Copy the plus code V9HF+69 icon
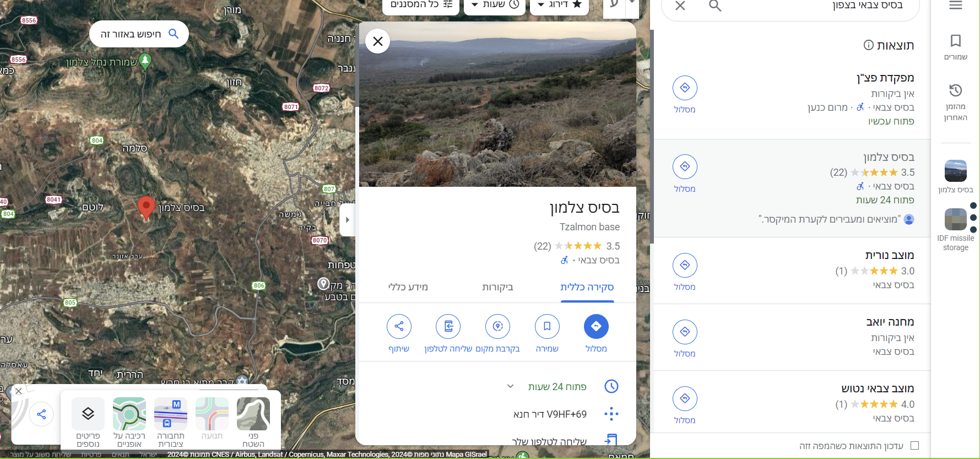The width and height of the screenshot is (980, 459). (611, 414)
